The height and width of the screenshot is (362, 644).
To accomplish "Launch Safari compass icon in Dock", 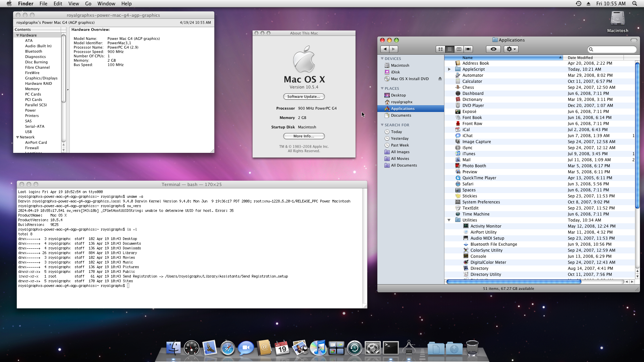I will (x=228, y=348).
